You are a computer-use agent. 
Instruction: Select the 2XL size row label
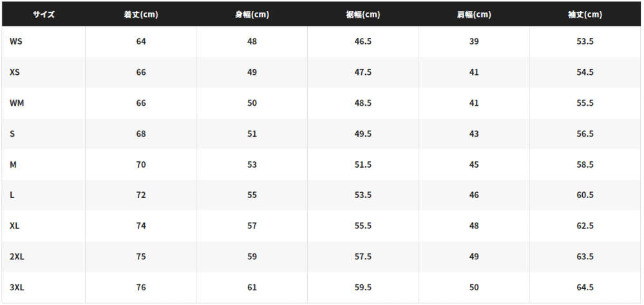[x=17, y=257]
